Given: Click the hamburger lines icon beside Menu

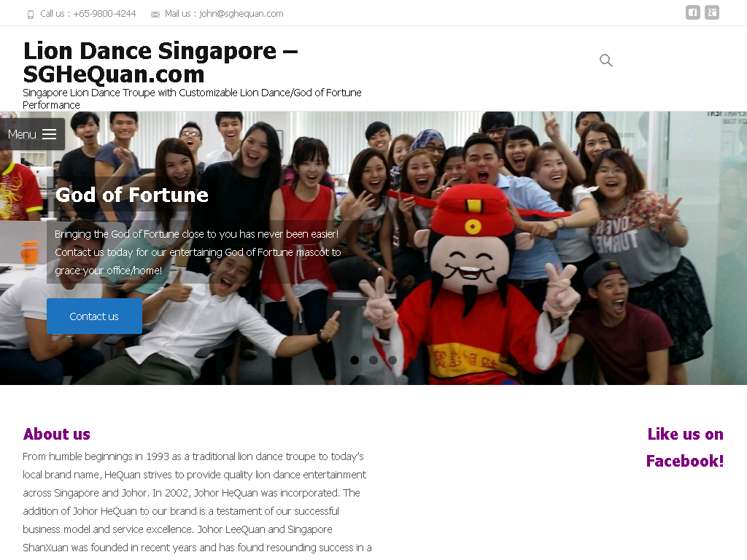Looking at the screenshot, I should pyautogui.click(x=49, y=135).
